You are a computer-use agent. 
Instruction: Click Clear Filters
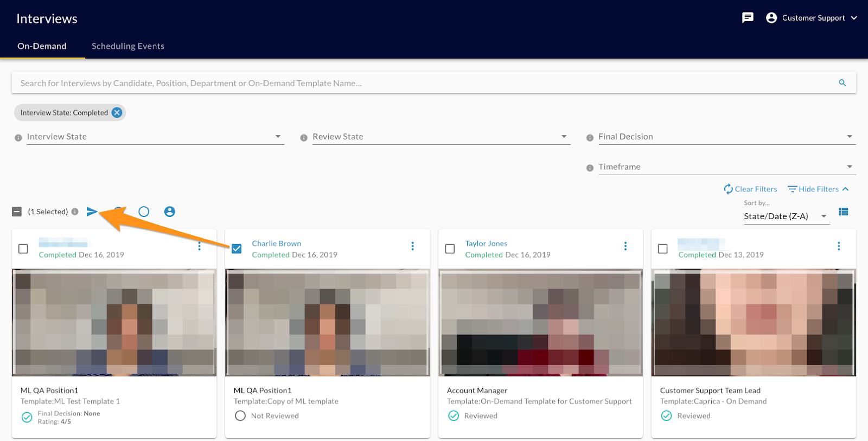point(750,189)
